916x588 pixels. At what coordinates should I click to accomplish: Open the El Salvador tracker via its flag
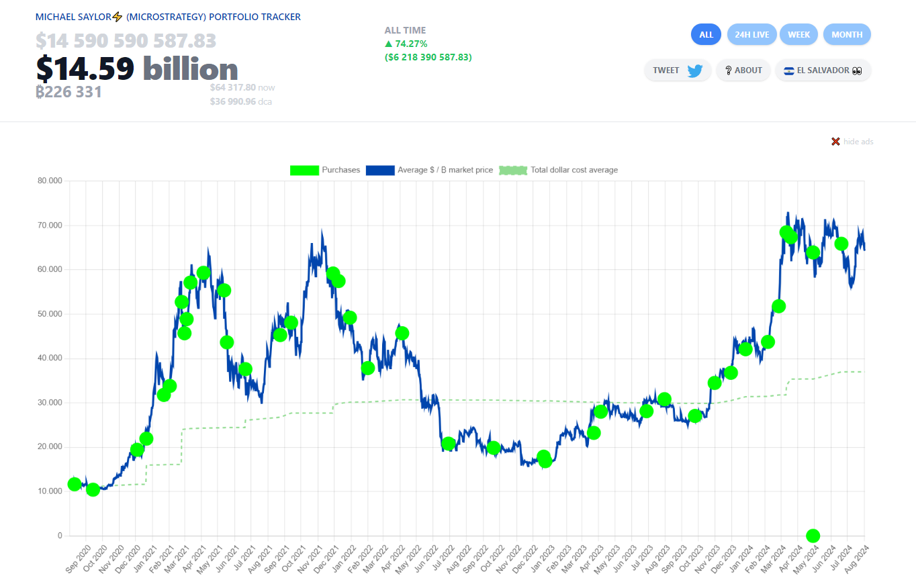pyautogui.click(x=789, y=70)
